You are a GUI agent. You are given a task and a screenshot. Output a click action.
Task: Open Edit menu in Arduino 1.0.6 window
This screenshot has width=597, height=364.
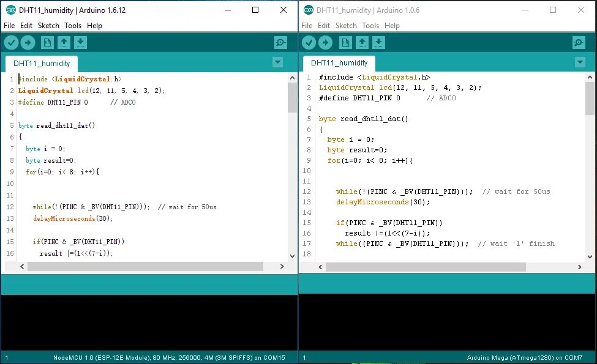pyautogui.click(x=324, y=26)
